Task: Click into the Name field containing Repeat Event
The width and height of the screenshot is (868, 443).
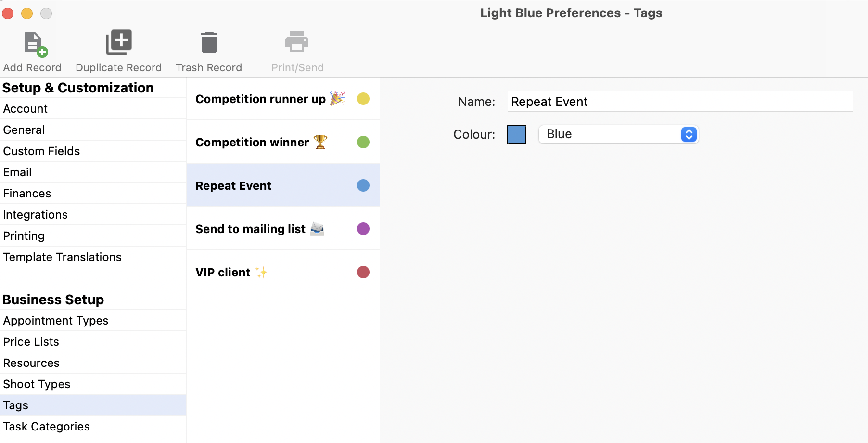Action: (x=680, y=102)
